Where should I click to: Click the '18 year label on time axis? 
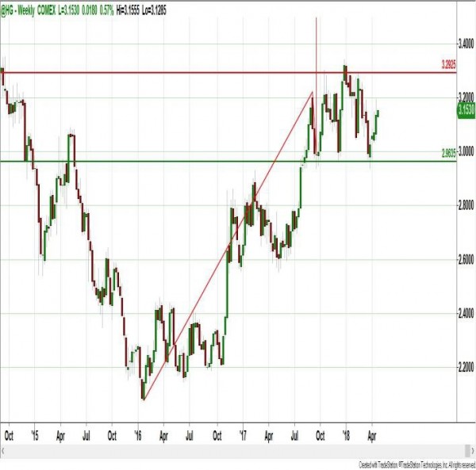pyautogui.click(x=347, y=436)
